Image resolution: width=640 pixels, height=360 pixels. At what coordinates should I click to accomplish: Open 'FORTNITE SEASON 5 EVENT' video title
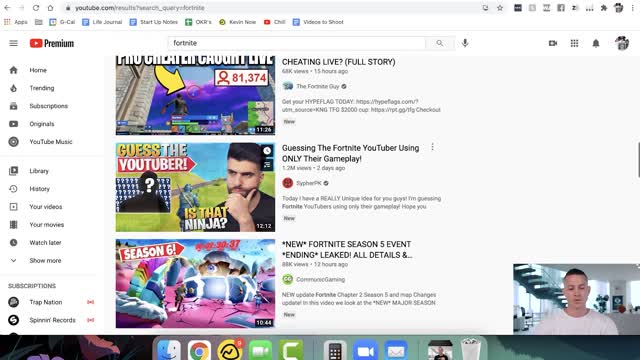coord(347,250)
